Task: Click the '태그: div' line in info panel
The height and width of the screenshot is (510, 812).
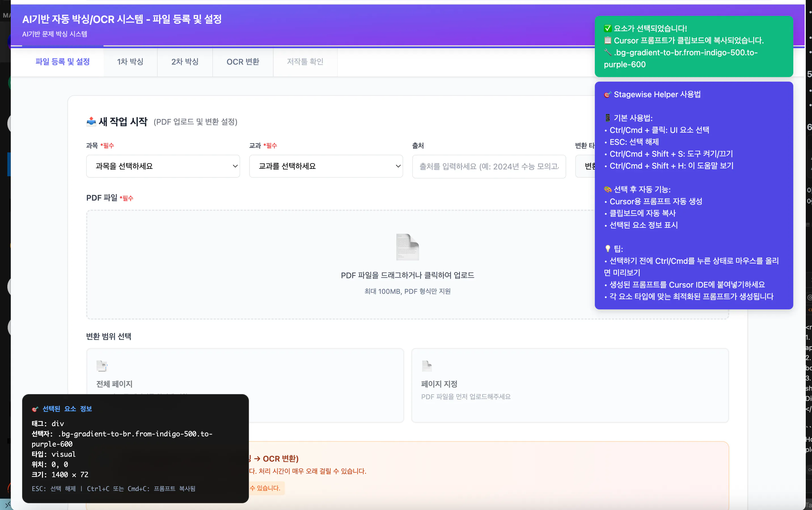Action: point(48,423)
